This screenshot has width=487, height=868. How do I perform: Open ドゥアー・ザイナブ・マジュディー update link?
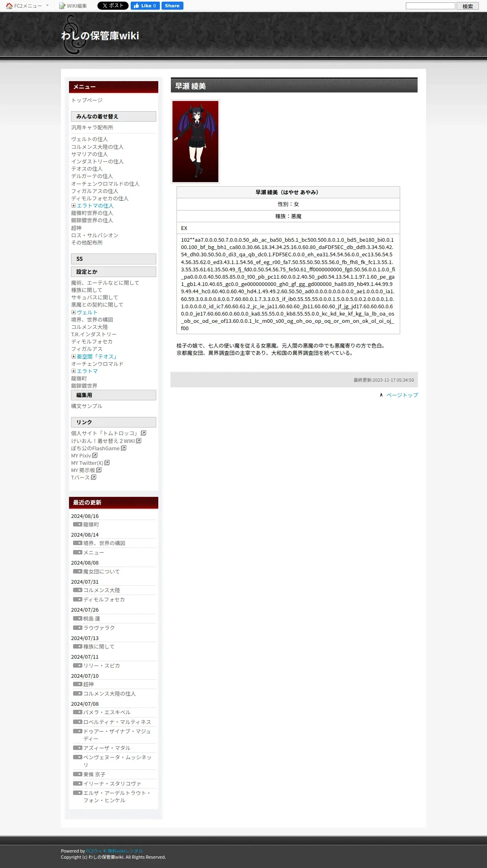[x=117, y=735]
